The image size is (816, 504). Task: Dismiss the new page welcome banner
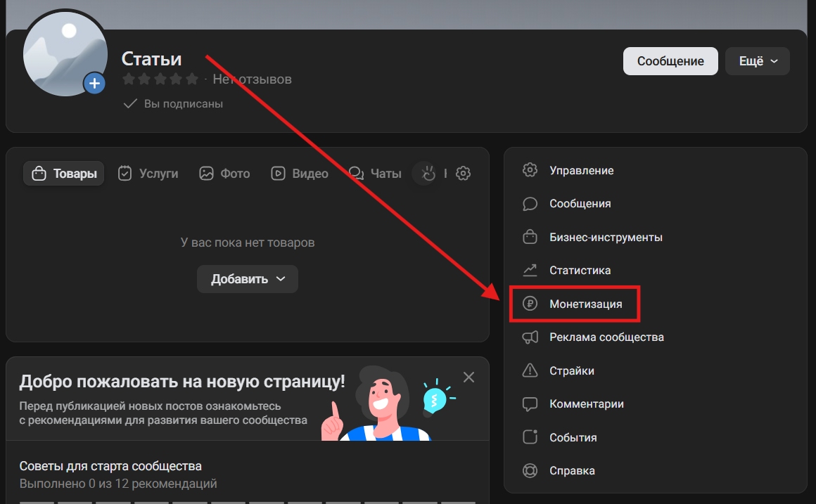point(468,377)
